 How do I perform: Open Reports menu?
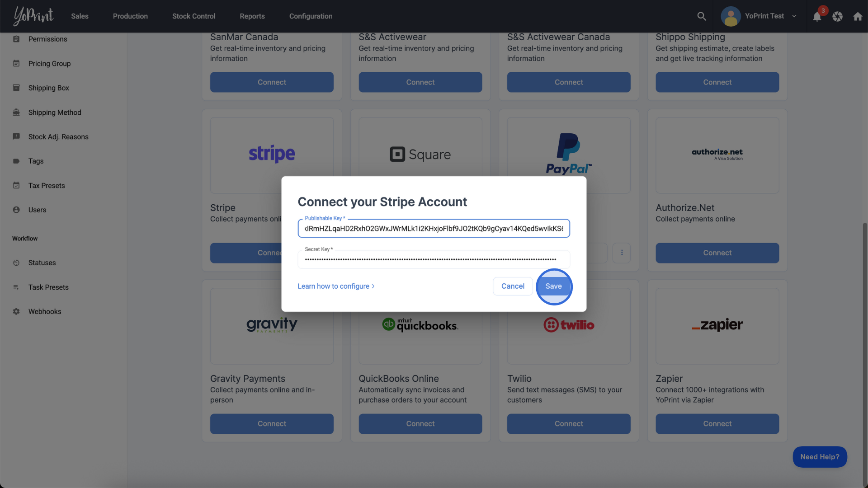252,16
